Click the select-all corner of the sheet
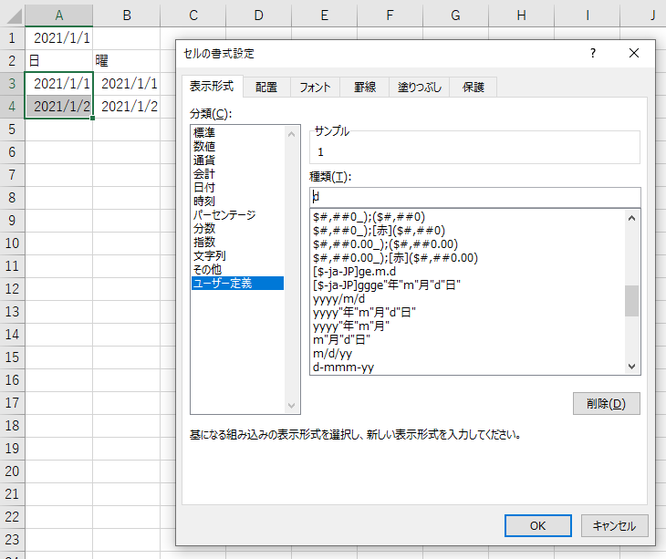 coord(13,15)
